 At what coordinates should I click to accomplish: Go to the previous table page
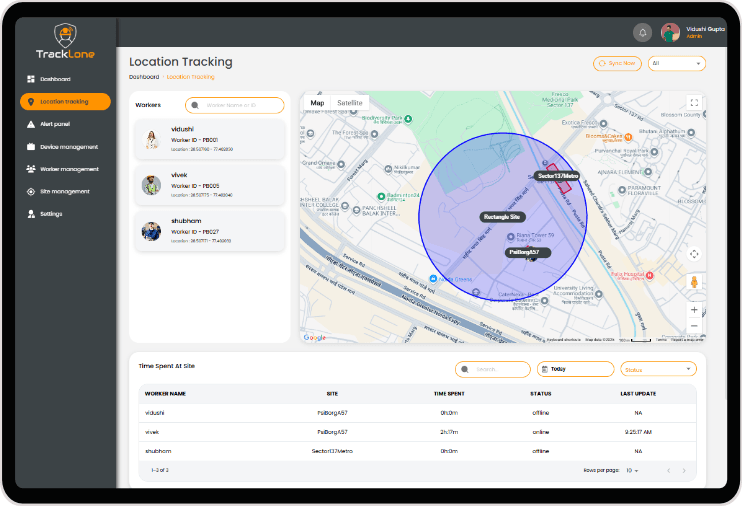click(x=669, y=470)
